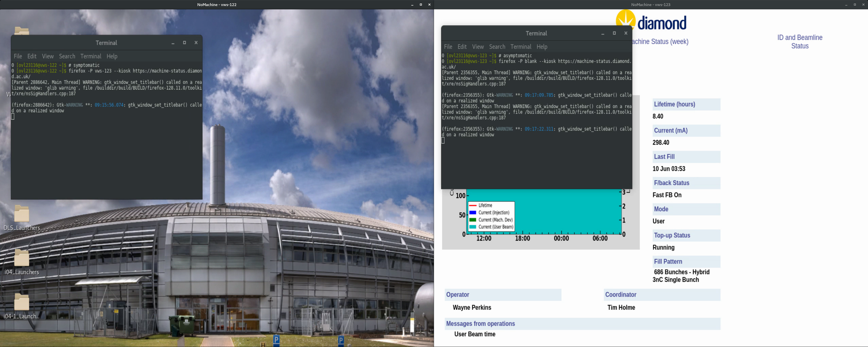Maximize the vws-122 Terminal window
The height and width of the screenshot is (347, 868).
click(x=184, y=43)
